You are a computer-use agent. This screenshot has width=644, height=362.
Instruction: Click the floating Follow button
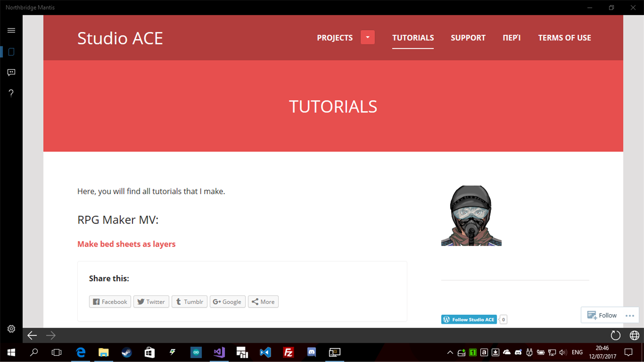tap(602, 315)
